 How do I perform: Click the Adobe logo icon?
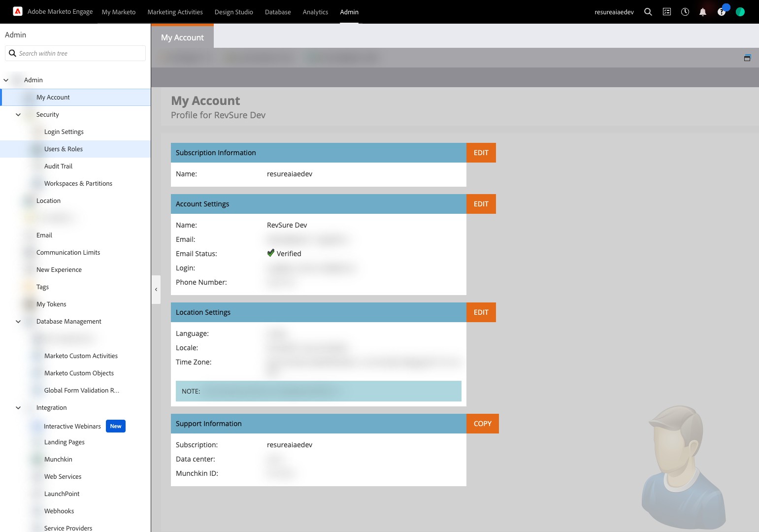[x=18, y=11]
